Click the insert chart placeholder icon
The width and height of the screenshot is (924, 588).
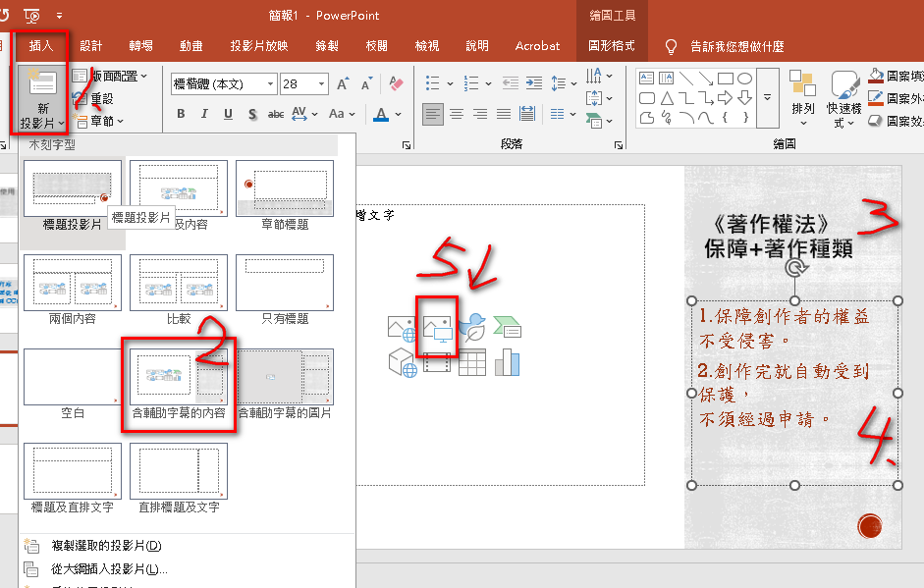(x=507, y=362)
